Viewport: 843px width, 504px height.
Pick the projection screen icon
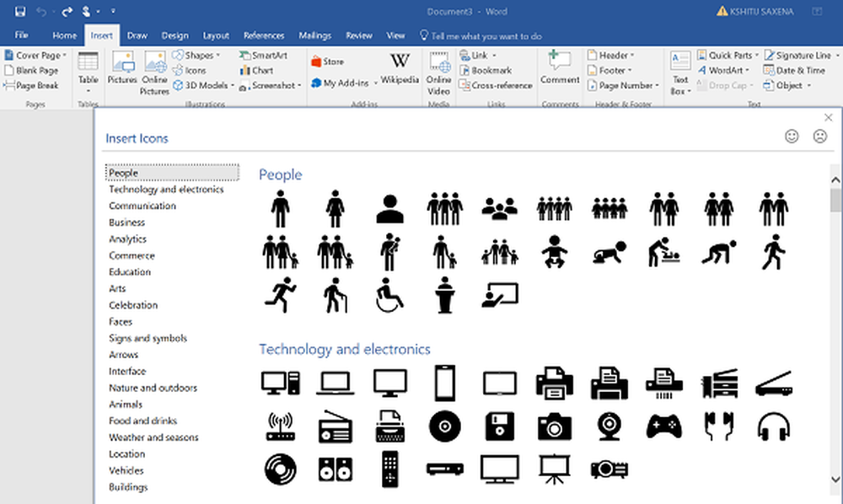pos(555,469)
